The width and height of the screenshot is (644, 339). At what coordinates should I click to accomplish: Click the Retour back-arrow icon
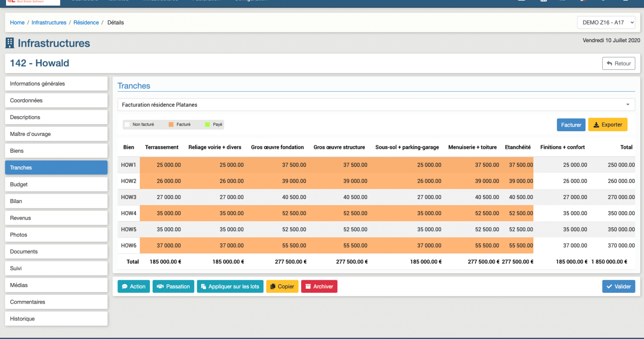tap(609, 64)
